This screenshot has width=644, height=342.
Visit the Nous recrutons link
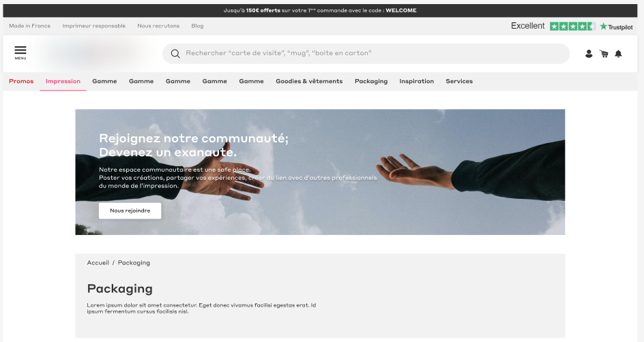[158, 26]
